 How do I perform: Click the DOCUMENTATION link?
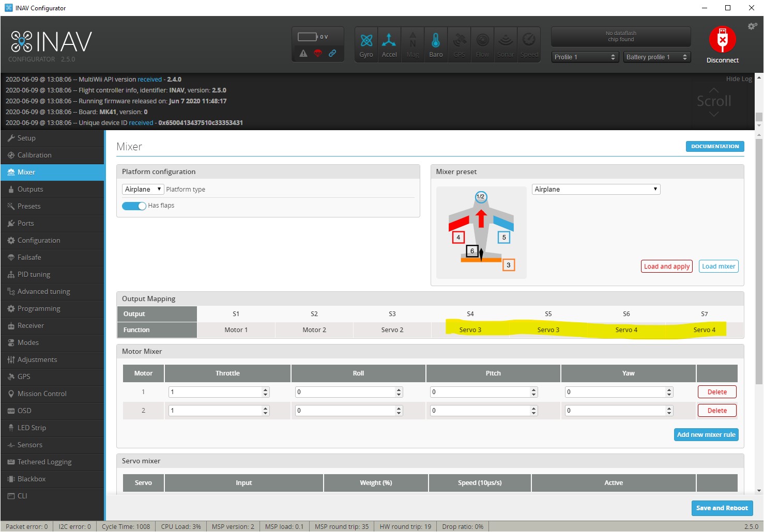point(715,146)
